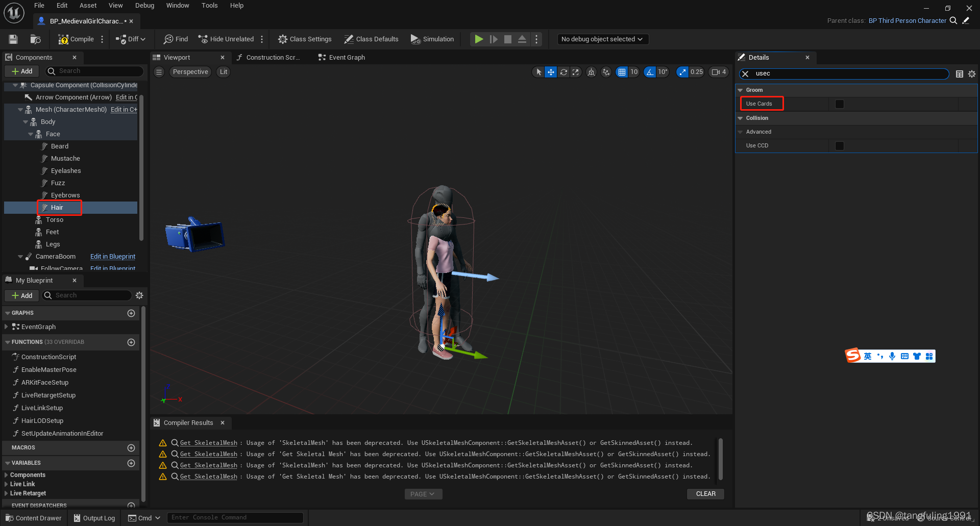Choose the Rotate tool in viewport
Viewport: 980px width, 526px height.
point(563,72)
